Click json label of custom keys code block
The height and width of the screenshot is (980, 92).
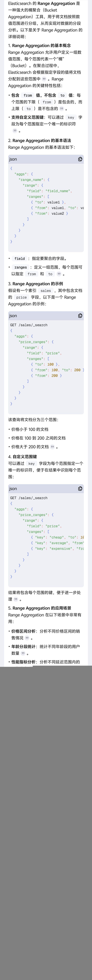pos(13,488)
